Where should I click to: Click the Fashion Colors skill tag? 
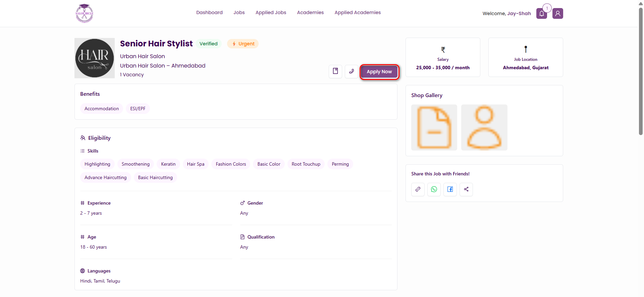tap(231, 164)
